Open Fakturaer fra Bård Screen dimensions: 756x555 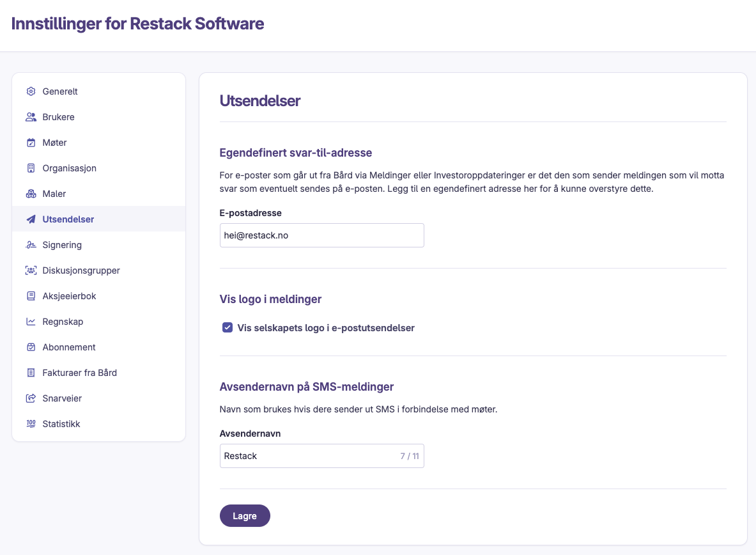point(99,373)
